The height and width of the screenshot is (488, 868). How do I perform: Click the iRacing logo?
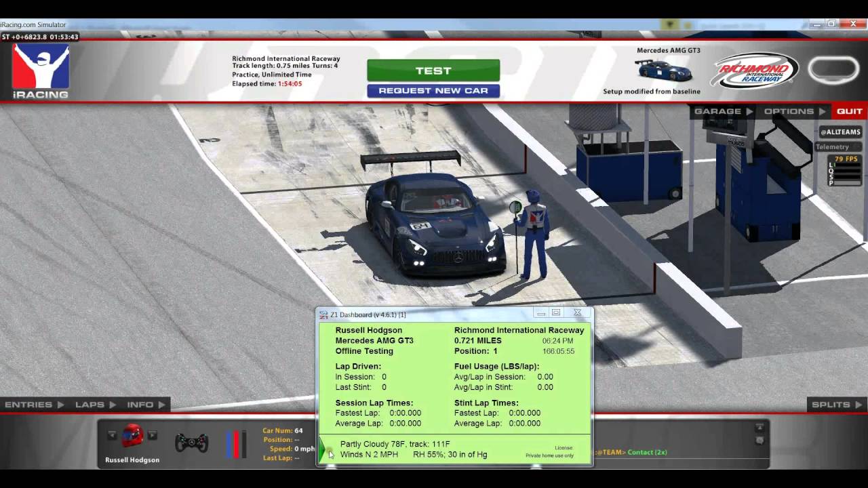pos(41,71)
